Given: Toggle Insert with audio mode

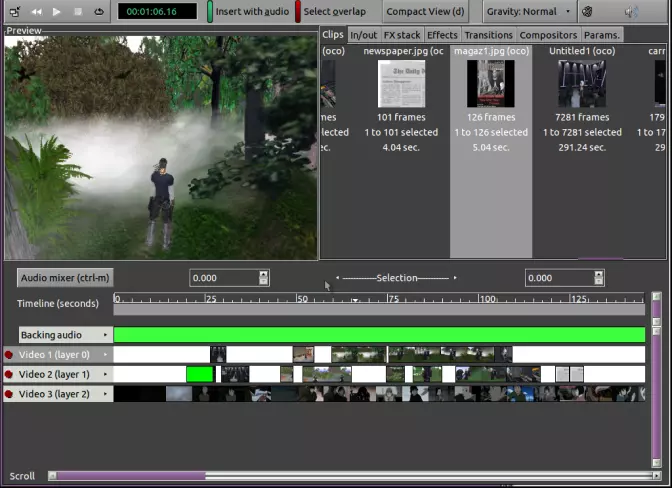Looking at the screenshot, I should pyautogui.click(x=248, y=12).
